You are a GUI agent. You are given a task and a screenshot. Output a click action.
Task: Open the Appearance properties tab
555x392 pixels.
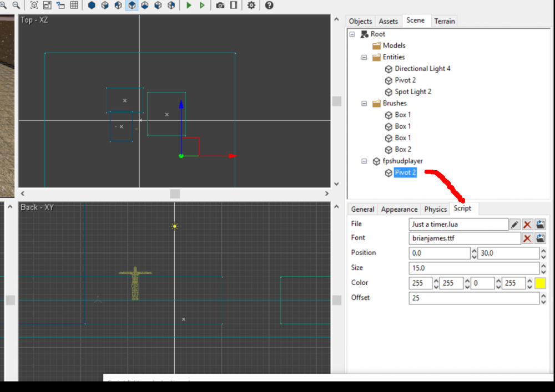399,209
